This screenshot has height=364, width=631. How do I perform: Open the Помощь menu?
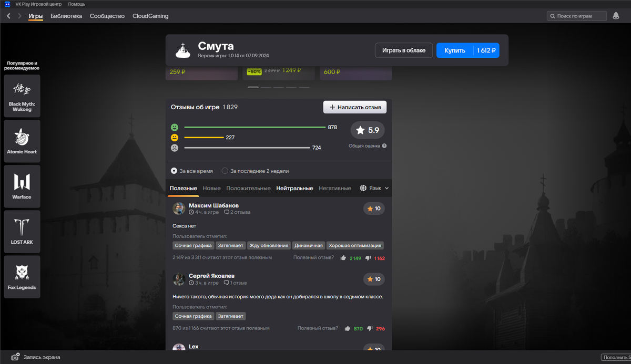pyautogui.click(x=77, y=4)
